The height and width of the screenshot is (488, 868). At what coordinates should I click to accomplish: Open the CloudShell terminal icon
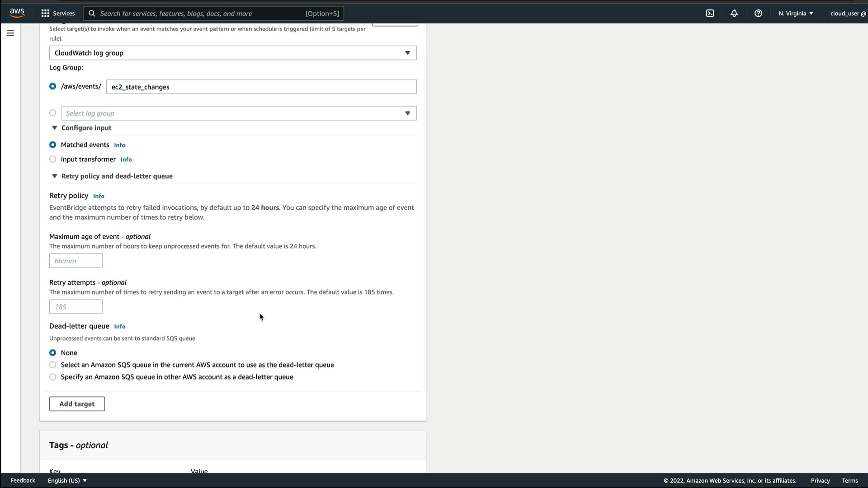[x=710, y=13]
